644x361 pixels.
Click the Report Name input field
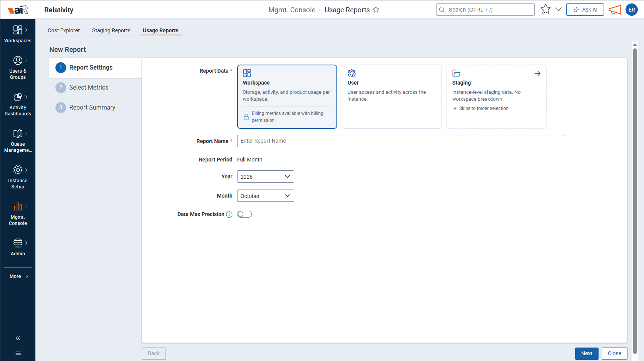click(401, 141)
